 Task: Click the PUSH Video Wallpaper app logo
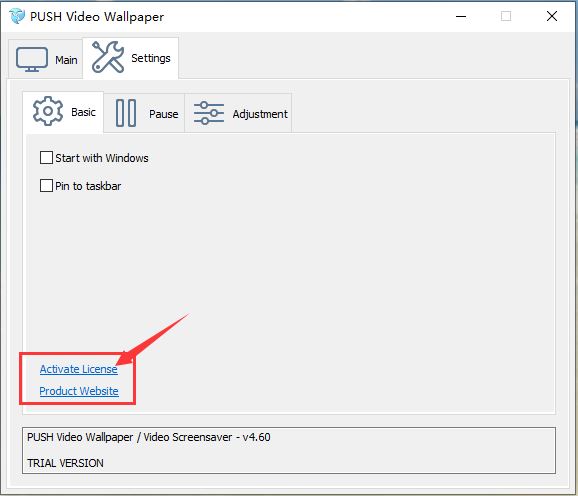pos(17,16)
